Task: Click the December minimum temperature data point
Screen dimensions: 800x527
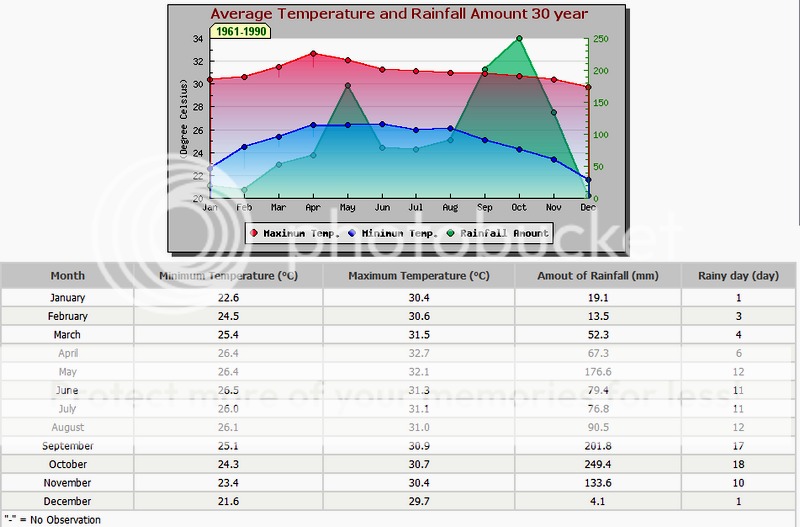Action: point(588,180)
